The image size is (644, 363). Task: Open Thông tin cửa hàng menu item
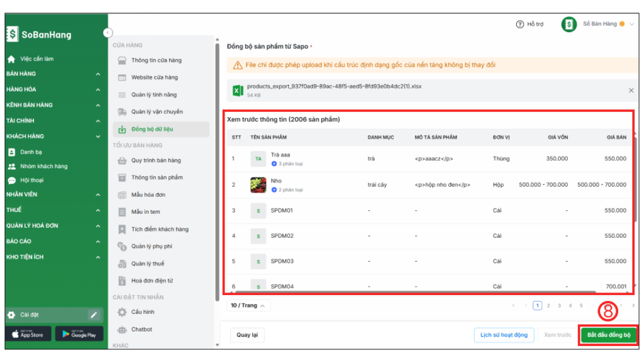[x=156, y=60]
